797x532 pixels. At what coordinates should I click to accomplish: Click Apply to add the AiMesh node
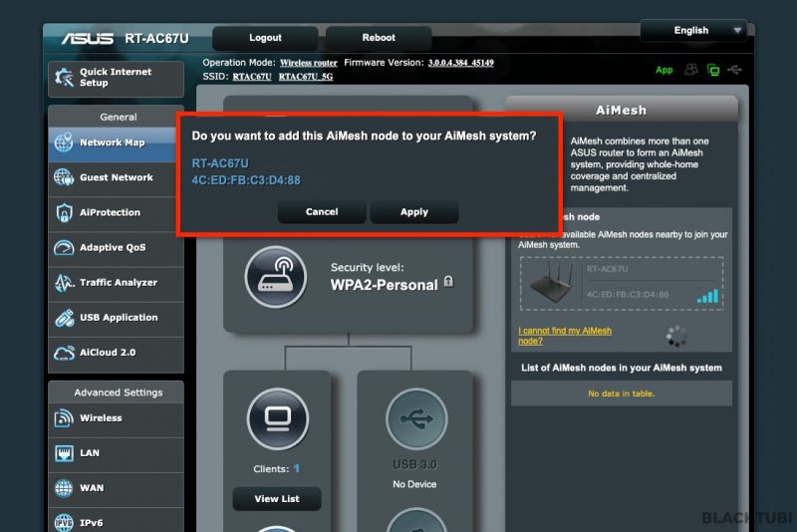pos(414,212)
